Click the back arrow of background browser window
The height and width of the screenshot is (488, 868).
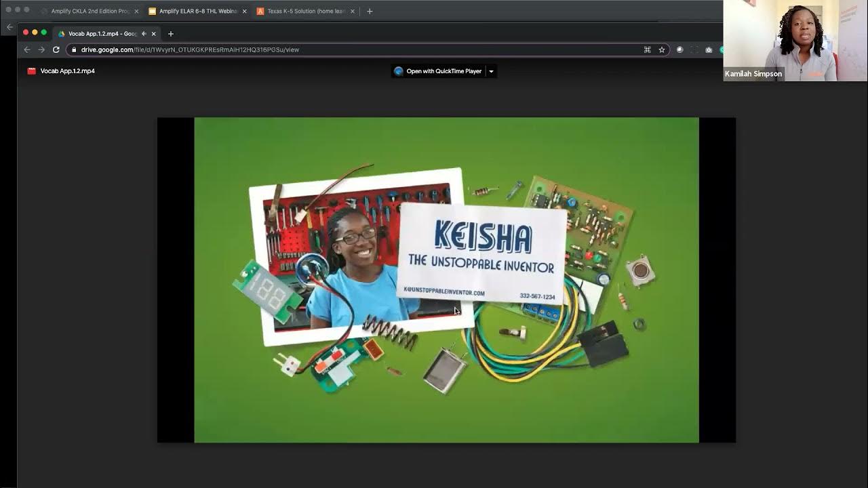click(x=9, y=27)
